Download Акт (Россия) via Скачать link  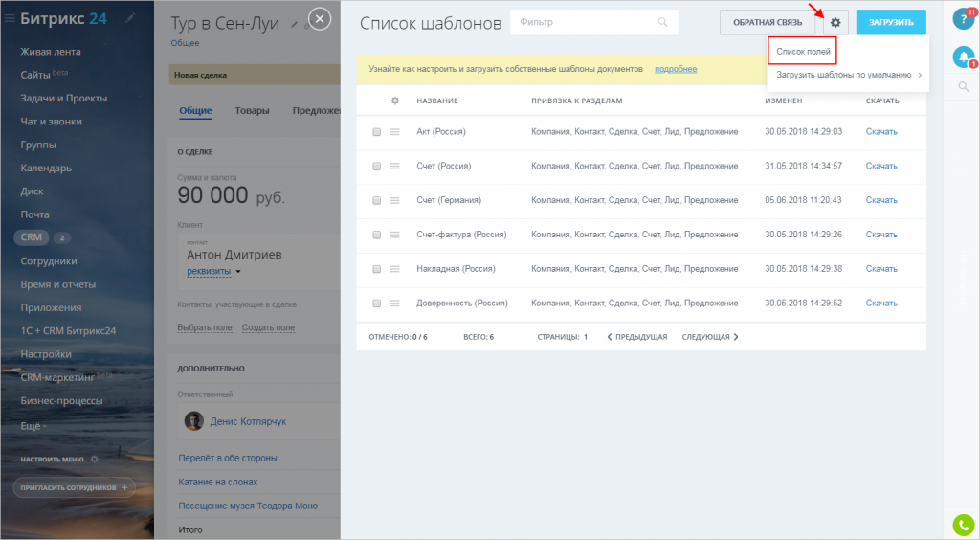click(x=881, y=132)
